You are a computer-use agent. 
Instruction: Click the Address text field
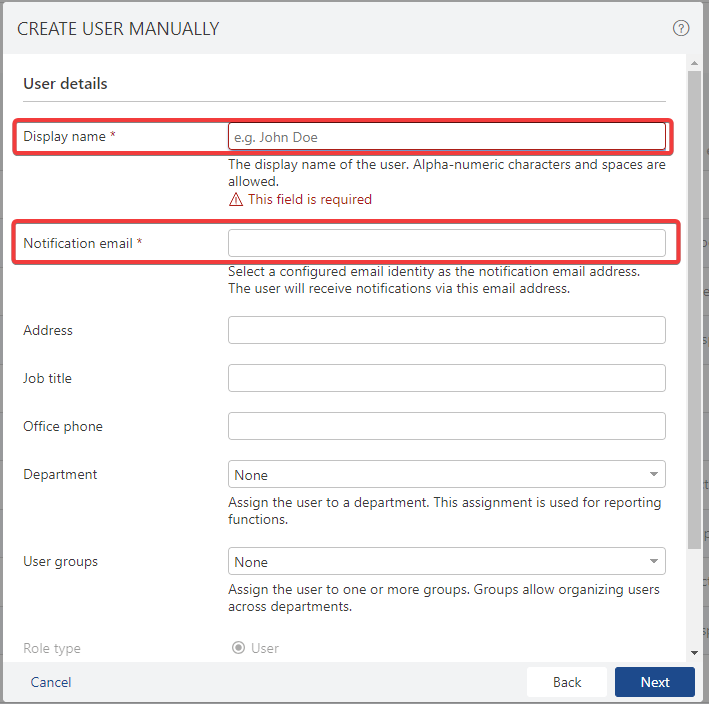(446, 330)
